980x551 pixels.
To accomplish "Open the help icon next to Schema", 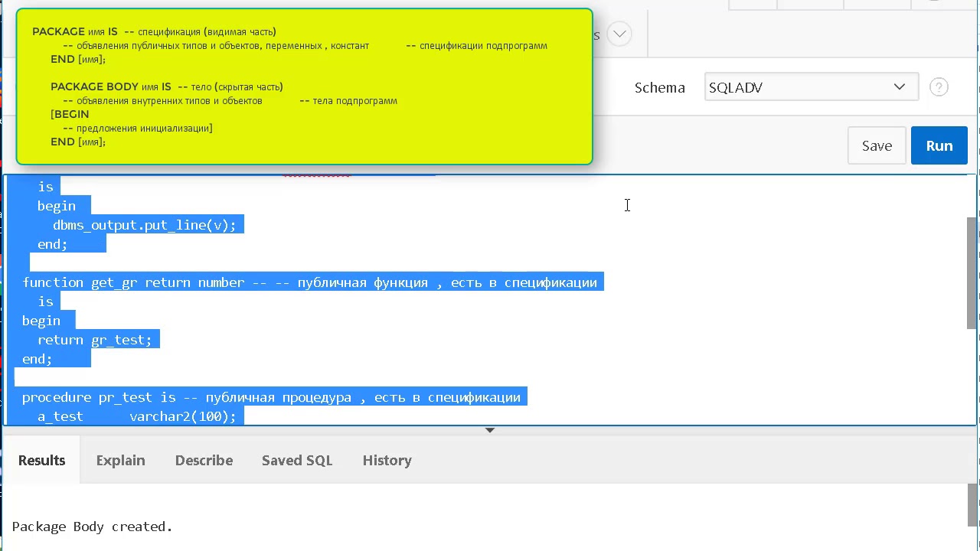I will (x=939, y=87).
